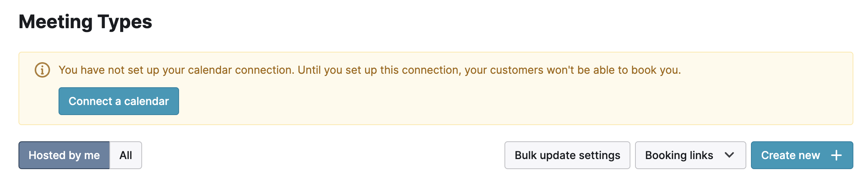The height and width of the screenshot is (183, 868).
Task: Open the Booking links dropdown
Action: tap(690, 155)
